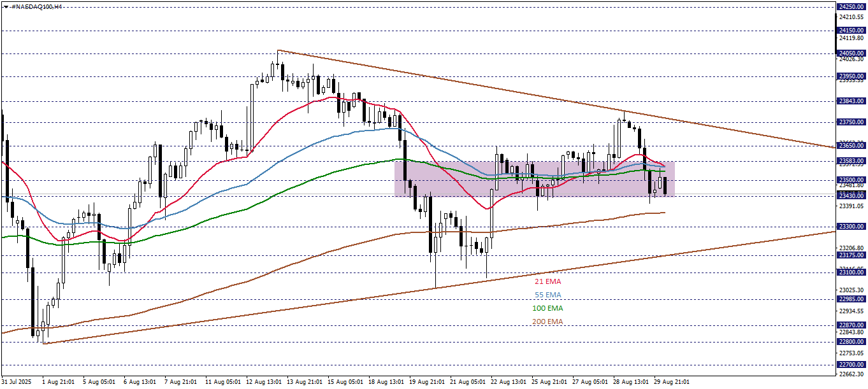Select the 23300.00 price level label

[x=851, y=226]
